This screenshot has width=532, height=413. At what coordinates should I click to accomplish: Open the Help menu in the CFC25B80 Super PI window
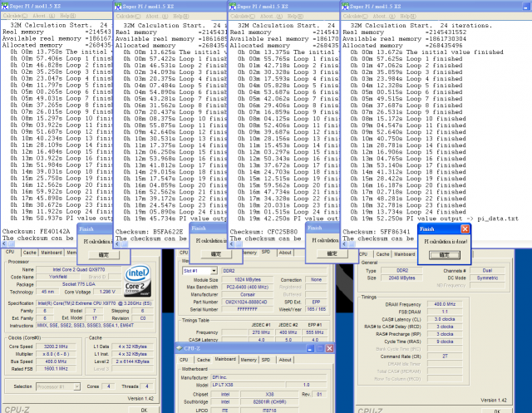click(x=296, y=16)
